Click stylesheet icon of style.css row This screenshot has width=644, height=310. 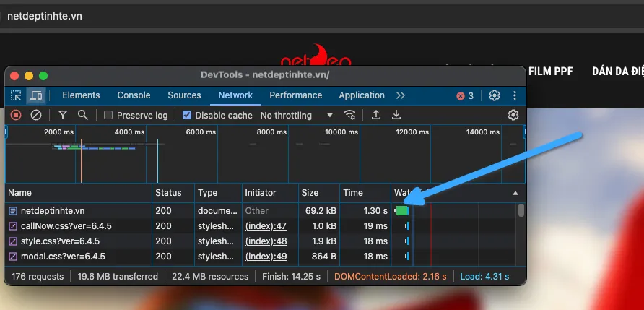13,241
